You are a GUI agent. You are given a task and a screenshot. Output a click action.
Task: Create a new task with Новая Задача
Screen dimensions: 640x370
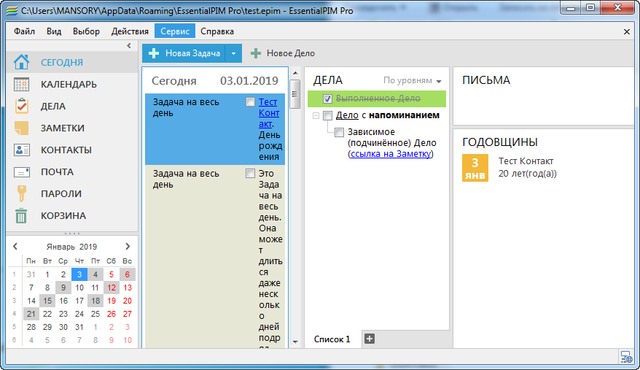pyautogui.click(x=184, y=53)
